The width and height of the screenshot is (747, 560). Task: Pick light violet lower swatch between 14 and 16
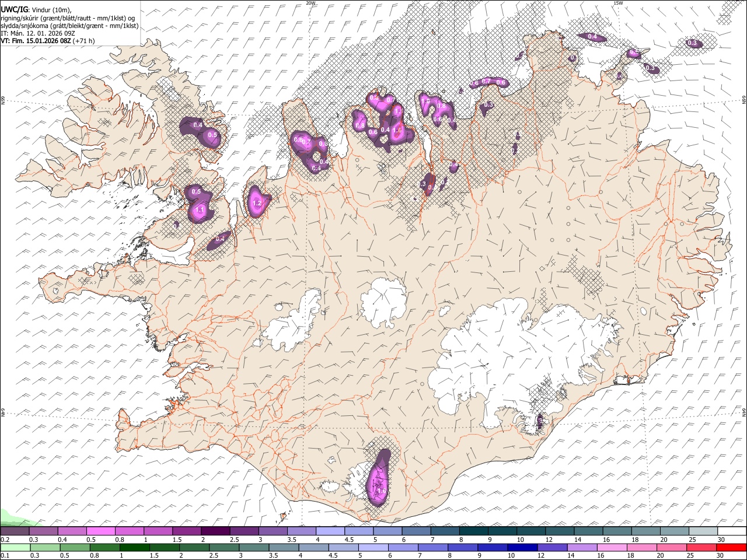coord(582,548)
